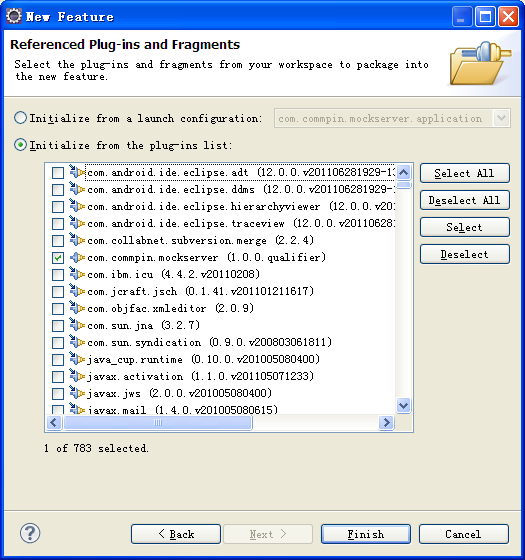
Task: Open the launch configuration dropdown arrow
Action: [x=501, y=118]
